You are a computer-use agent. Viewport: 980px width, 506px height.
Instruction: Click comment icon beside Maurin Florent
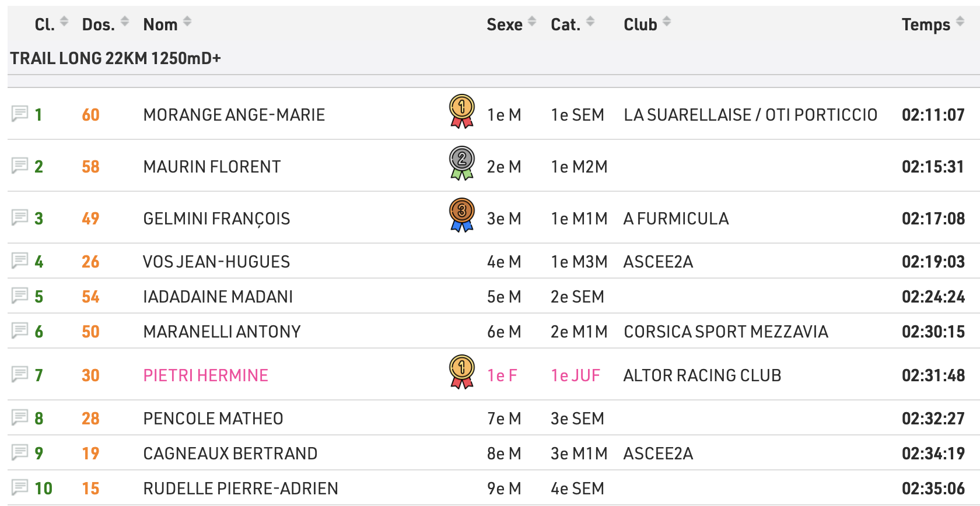click(20, 166)
